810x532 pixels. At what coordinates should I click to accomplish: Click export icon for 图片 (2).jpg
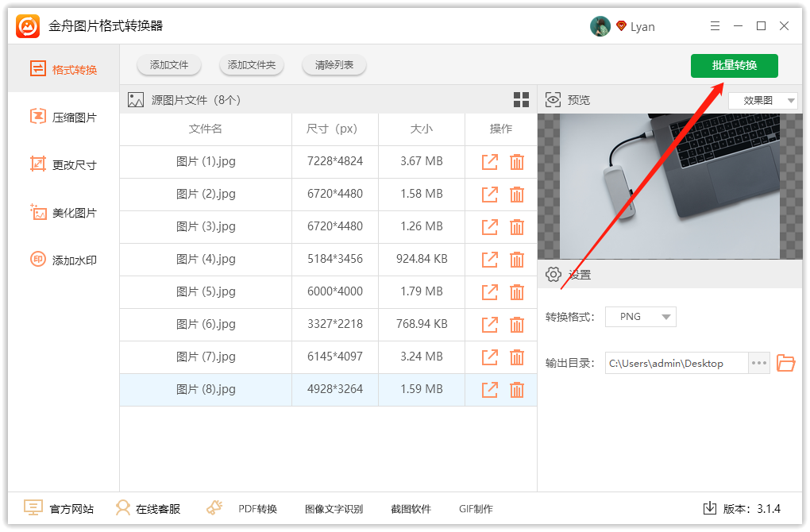click(x=489, y=195)
